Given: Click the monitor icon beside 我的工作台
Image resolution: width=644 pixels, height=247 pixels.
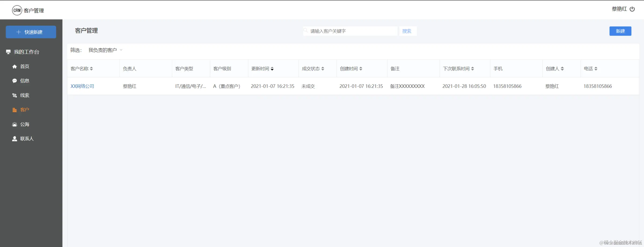Looking at the screenshot, I should (8, 52).
